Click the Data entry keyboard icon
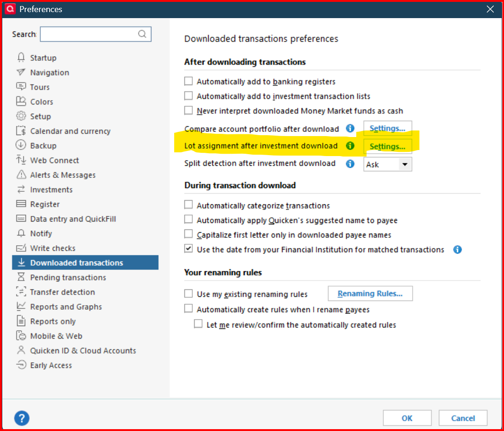This screenshot has width=504, height=431. (21, 219)
